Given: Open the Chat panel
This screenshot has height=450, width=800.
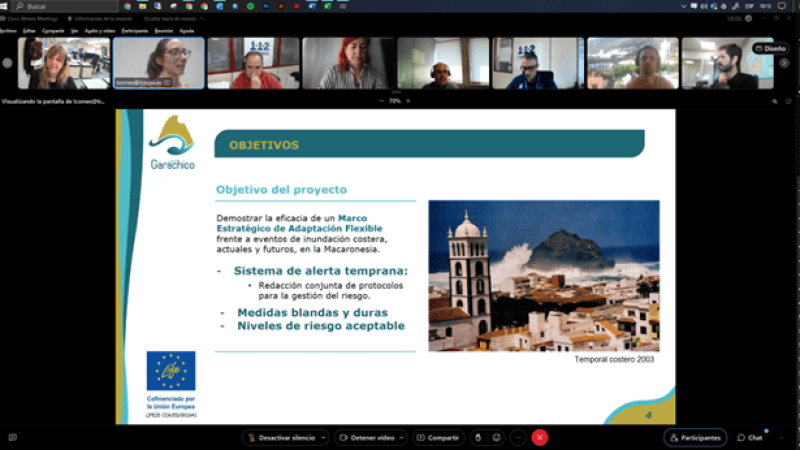Looking at the screenshot, I should pos(749,438).
